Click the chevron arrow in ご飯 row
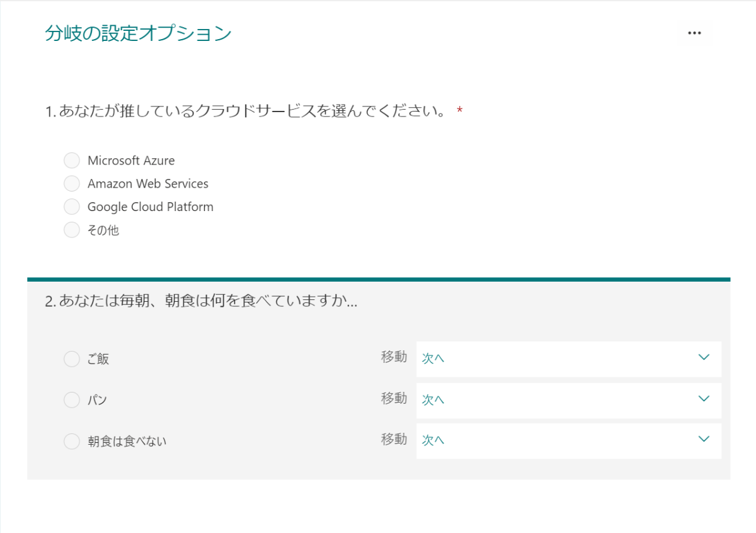 pos(704,358)
